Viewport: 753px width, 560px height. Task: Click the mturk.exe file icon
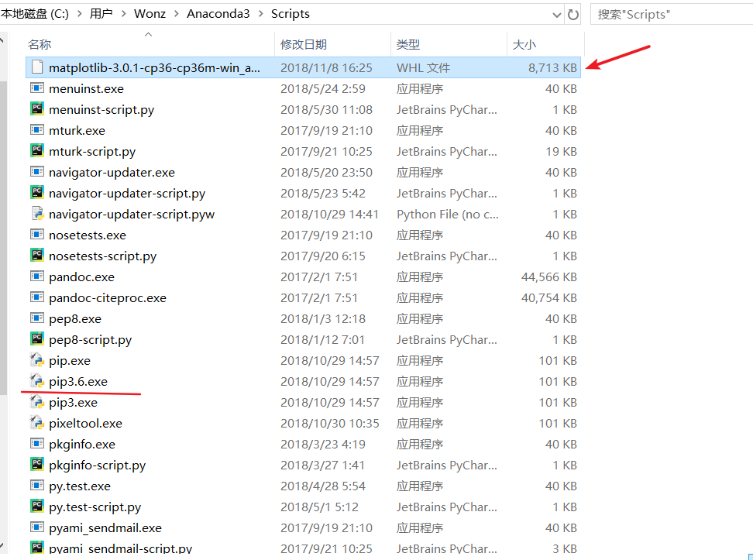pos(37,130)
